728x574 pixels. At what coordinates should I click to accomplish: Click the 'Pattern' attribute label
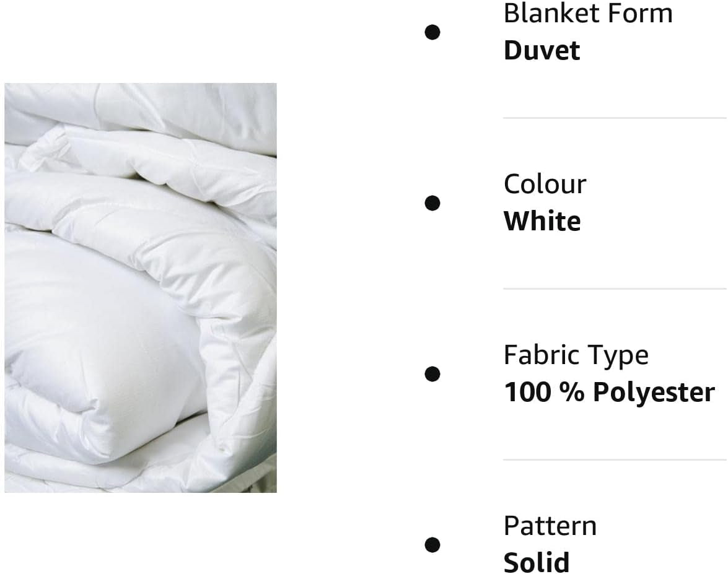(x=550, y=526)
